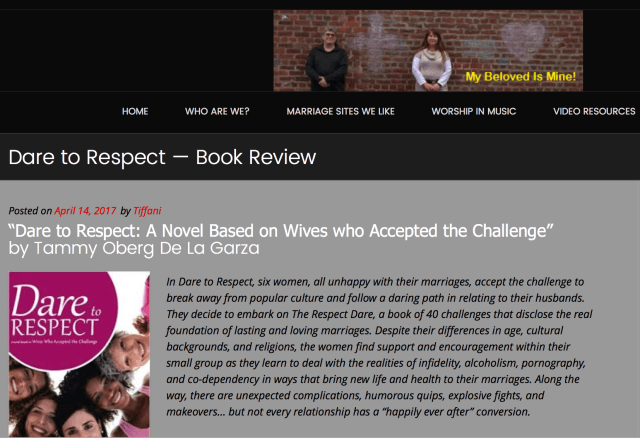Click the My Beloved Is Mine banner image
The width and height of the screenshot is (640, 438).
coord(428,51)
